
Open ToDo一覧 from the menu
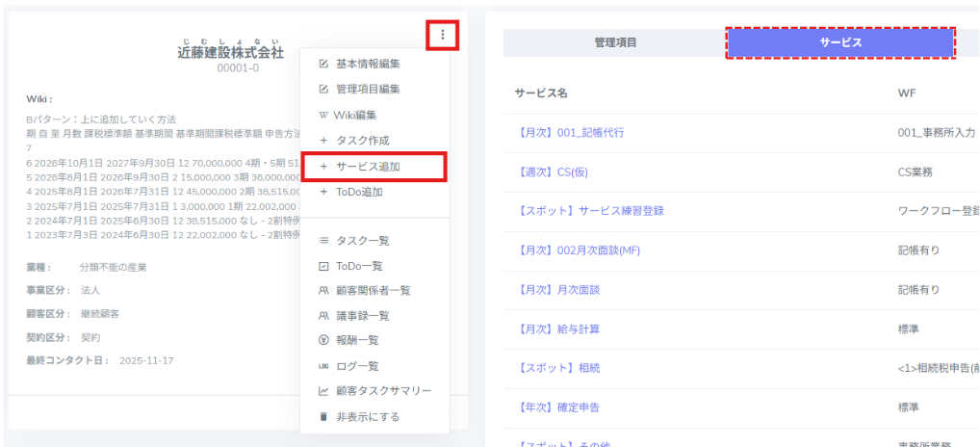[359, 266]
